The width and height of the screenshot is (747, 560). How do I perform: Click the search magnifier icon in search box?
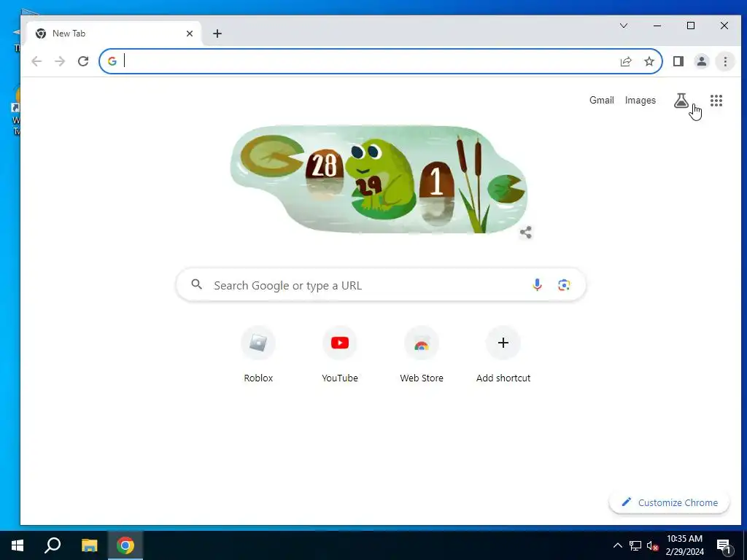tap(196, 284)
